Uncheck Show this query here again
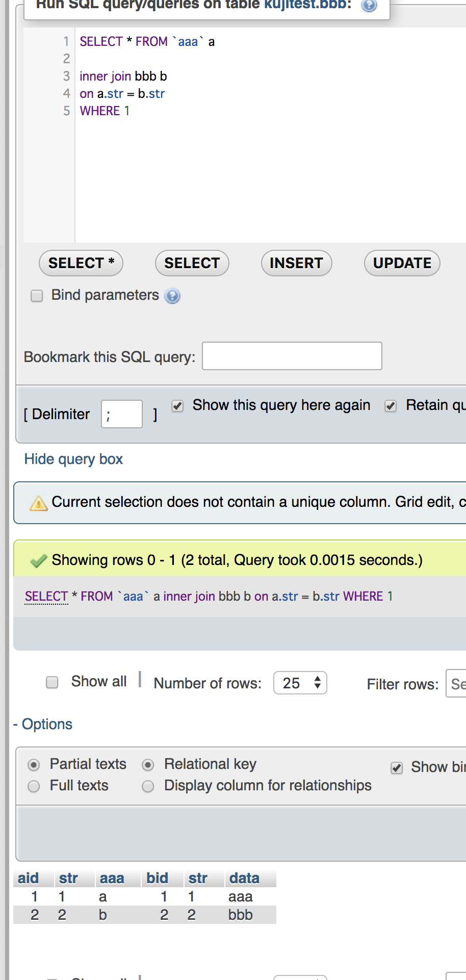The image size is (466, 980). pyautogui.click(x=177, y=406)
